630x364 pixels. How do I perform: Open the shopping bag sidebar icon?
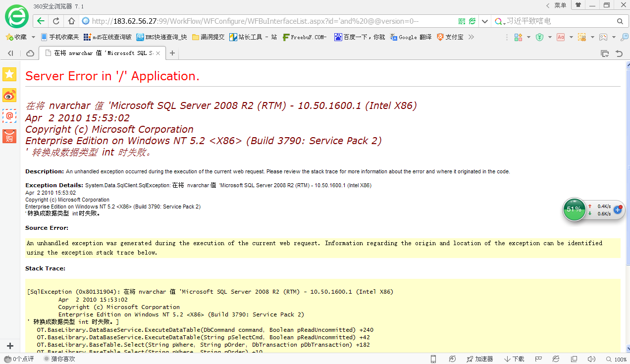pyautogui.click(x=9, y=136)
